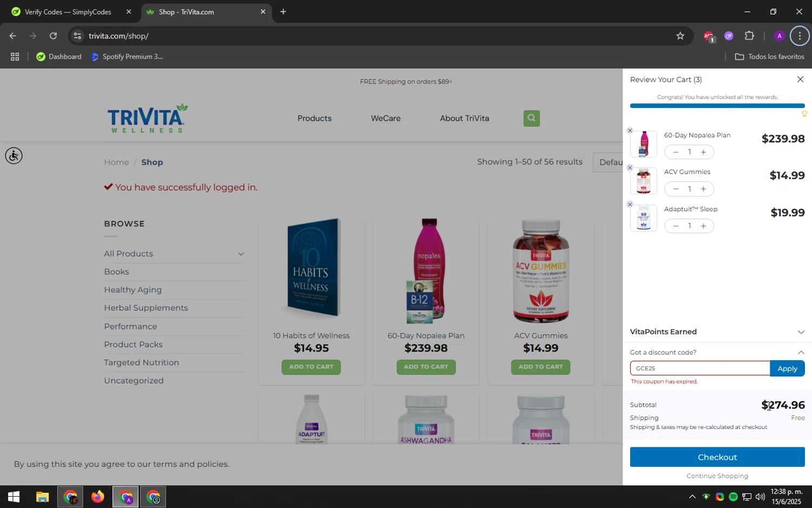Screen dimensions: 812x508
Task: Proceed to Checkout
Action: pos(717,457)
